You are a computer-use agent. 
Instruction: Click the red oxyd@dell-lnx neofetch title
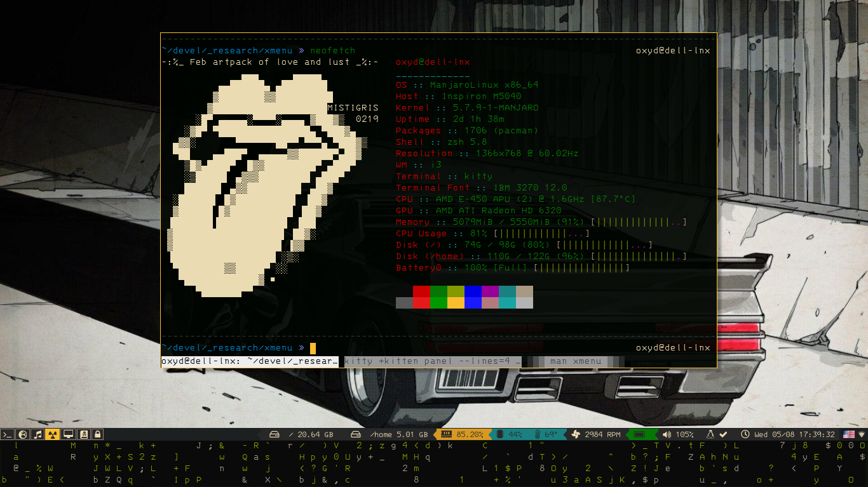[x=433, y=62]
